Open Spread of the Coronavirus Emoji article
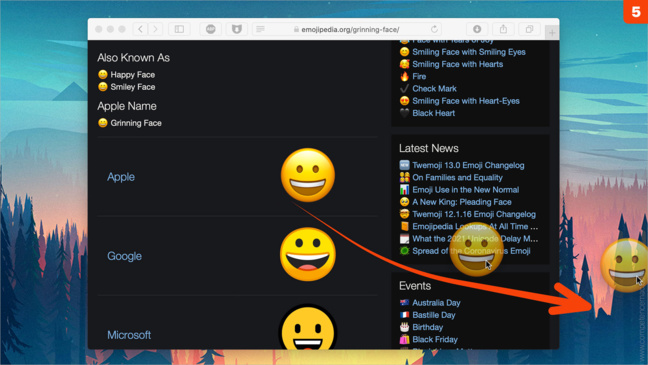Screen dimensions: 648x365 pos(471,251)
